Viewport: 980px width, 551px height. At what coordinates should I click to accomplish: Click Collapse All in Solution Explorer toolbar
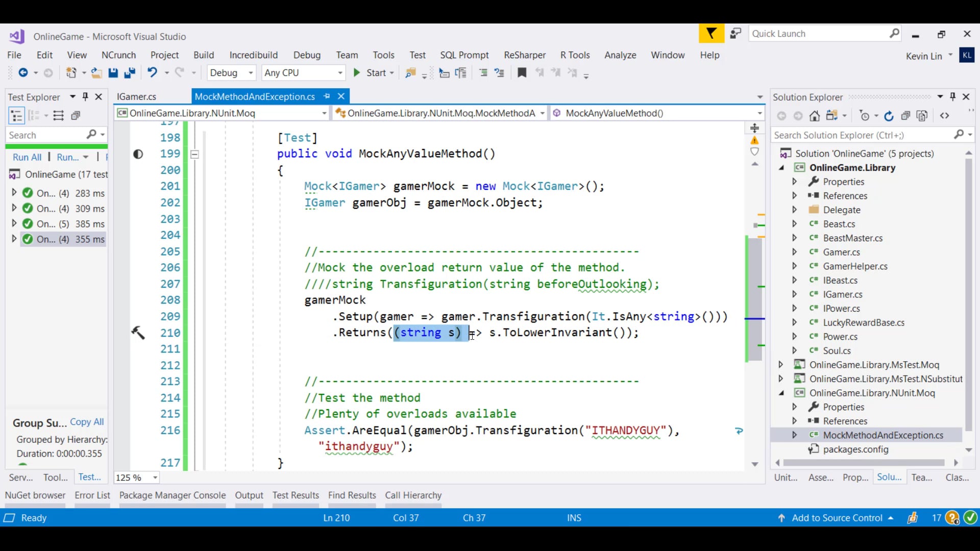point(905,116)
